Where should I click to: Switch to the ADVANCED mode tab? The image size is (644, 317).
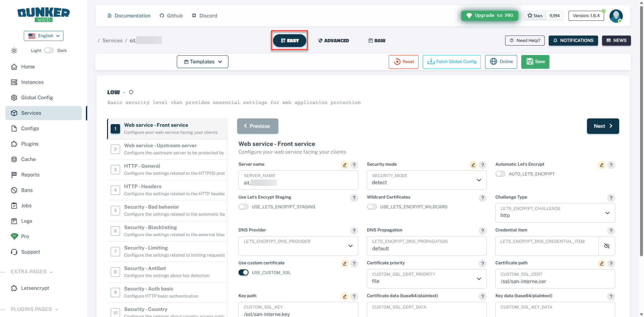coord(333,41)
